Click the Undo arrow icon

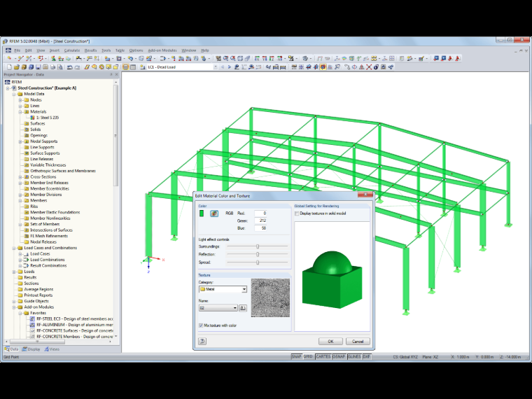[69, 67]
